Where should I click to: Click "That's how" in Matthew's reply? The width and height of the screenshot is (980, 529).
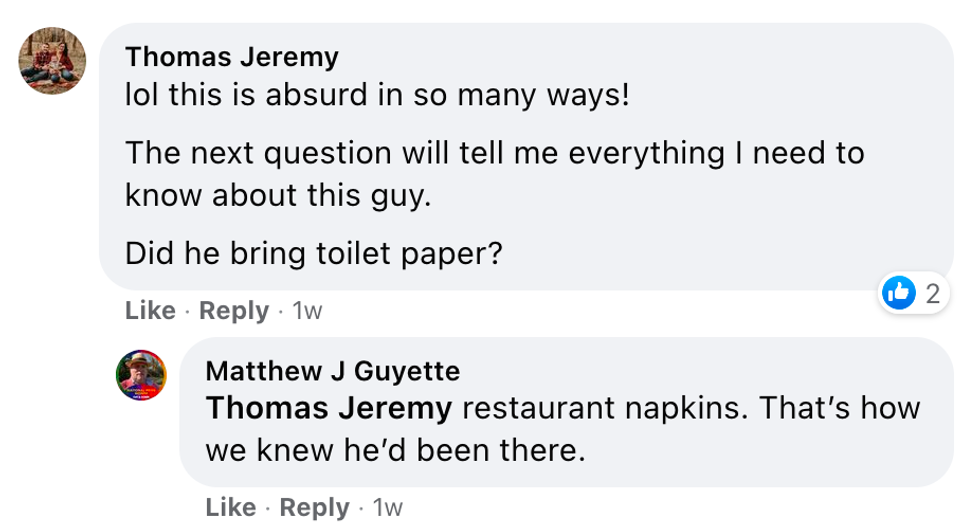pyautogui.click(x=848, y=408)
